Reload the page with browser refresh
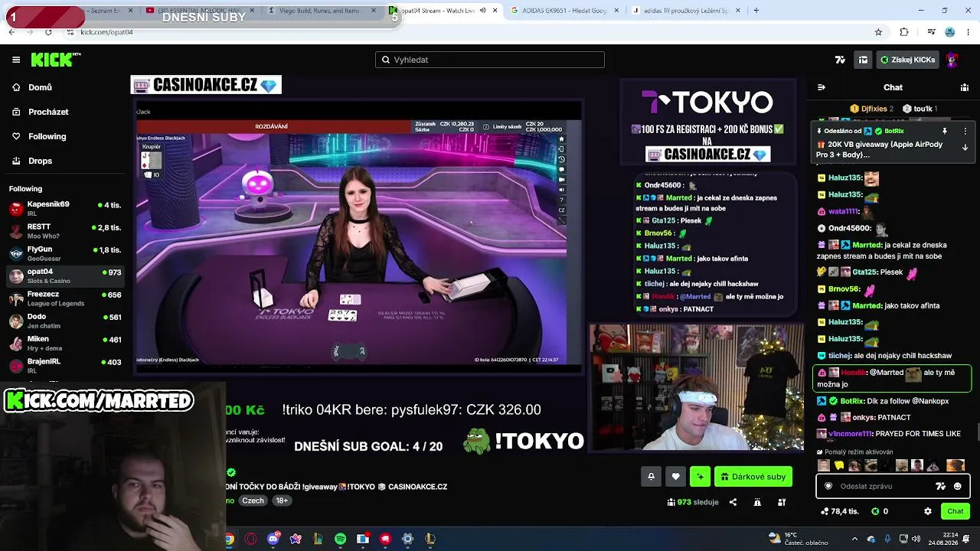The height and width of the screenshot is (551, 980). (x=48, y=32)
